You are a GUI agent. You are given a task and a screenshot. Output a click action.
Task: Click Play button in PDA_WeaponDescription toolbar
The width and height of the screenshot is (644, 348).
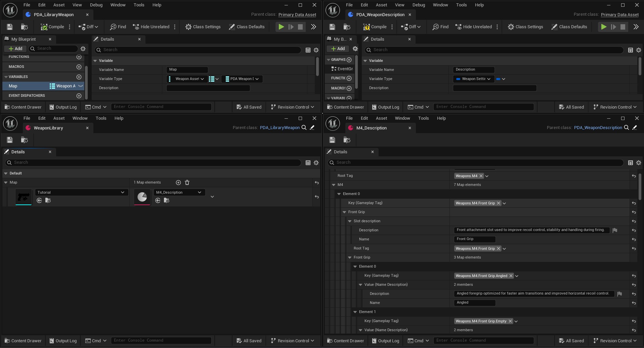pyautogui.click(x=604, y=27)
